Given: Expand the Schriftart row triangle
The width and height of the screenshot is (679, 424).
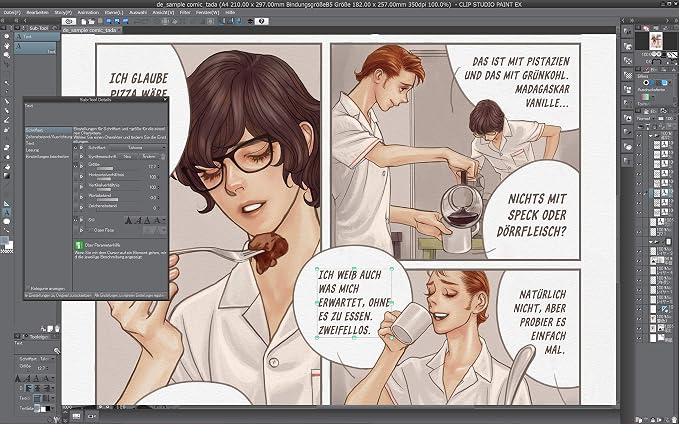Looking at the screenshot, I should click(x=82, y=148).
